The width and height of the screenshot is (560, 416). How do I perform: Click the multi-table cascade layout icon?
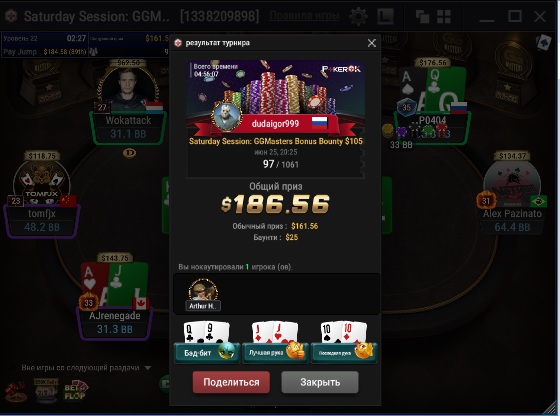422,17
